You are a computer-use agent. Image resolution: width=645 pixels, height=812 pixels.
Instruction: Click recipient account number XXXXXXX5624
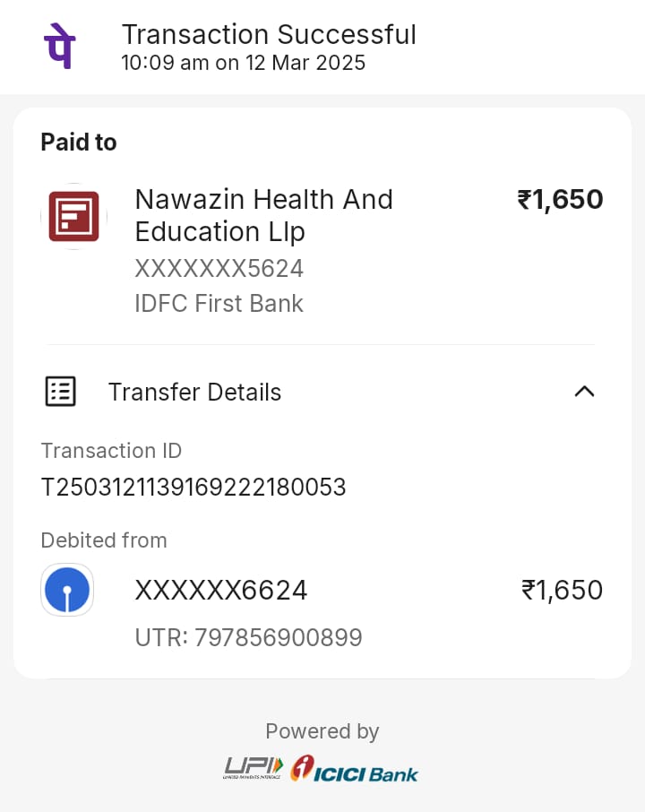pyautogui.click(x=219, y=268)
